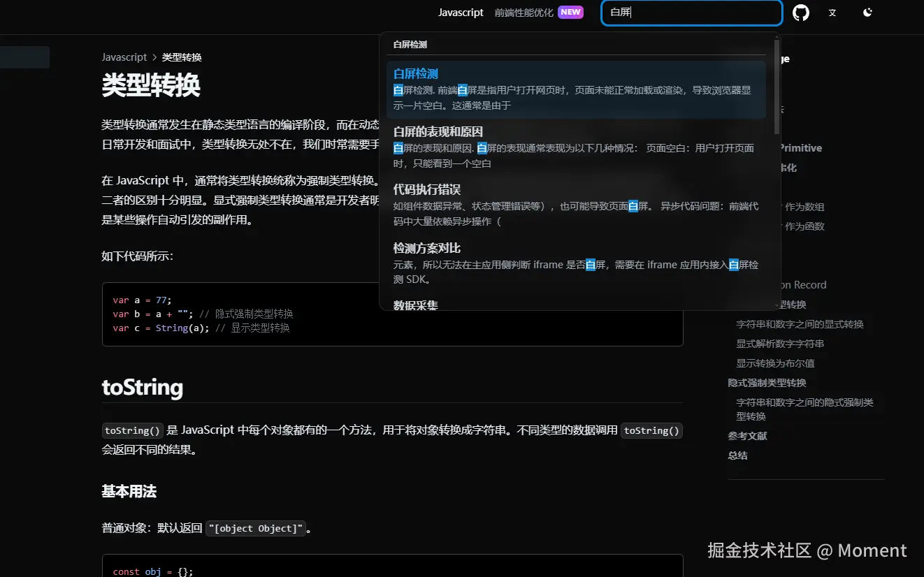Screen dimensions: 924x577
Task: Open the GitHub repository icon
Action: coord(800,12)
